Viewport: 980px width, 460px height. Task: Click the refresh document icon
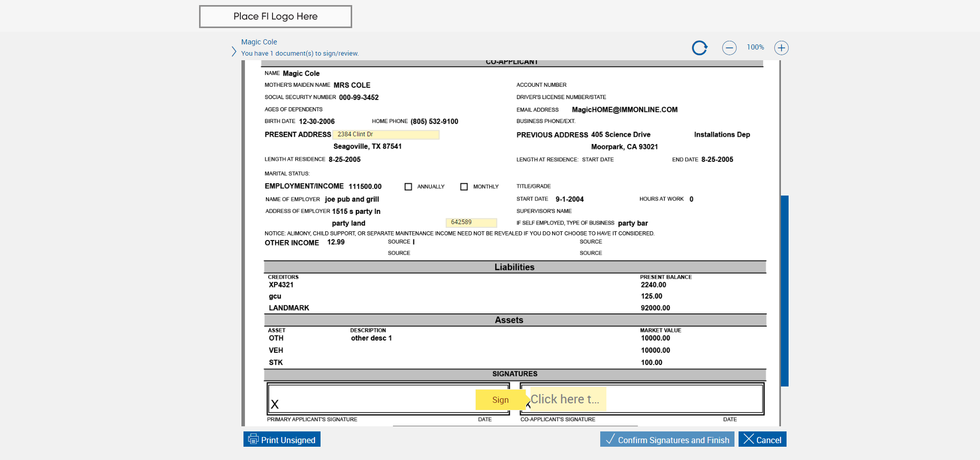[699, 48]
